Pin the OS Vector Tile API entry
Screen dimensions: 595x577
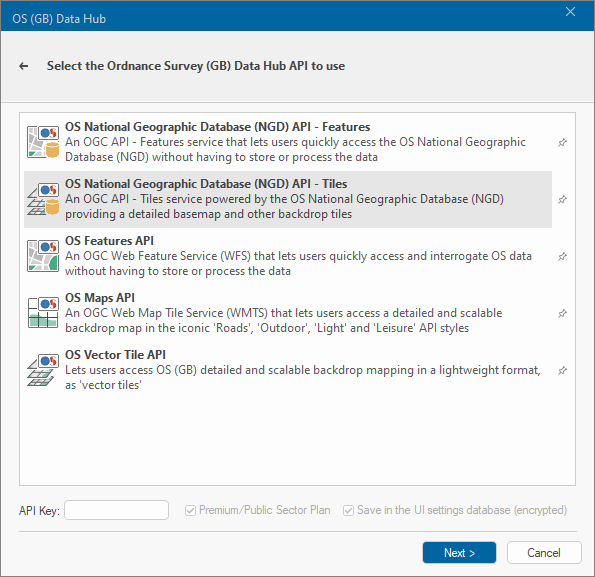[x=562, y=370]
